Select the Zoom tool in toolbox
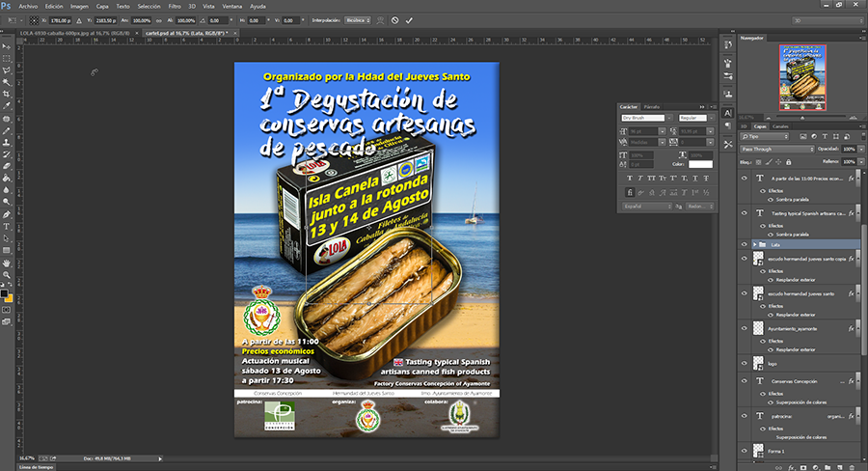This screenshot has height=471, width=868. click(x=7, y=274)
